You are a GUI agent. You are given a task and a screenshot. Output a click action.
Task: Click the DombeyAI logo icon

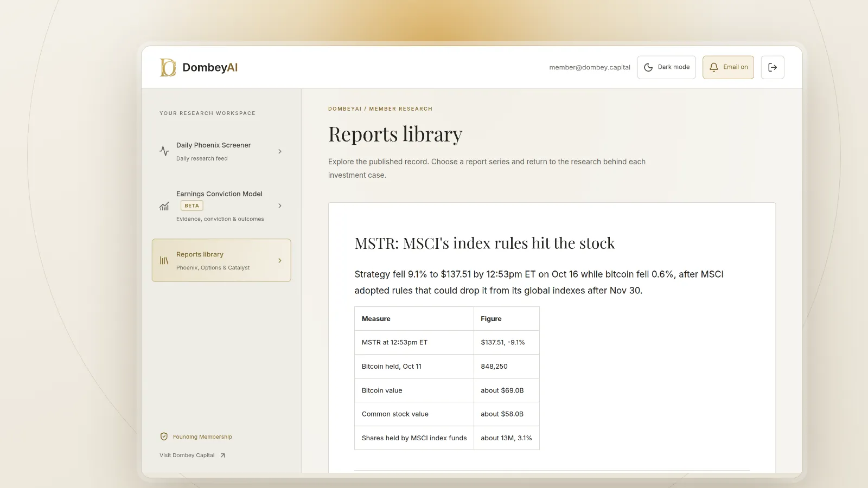click(x=168, y=67)
